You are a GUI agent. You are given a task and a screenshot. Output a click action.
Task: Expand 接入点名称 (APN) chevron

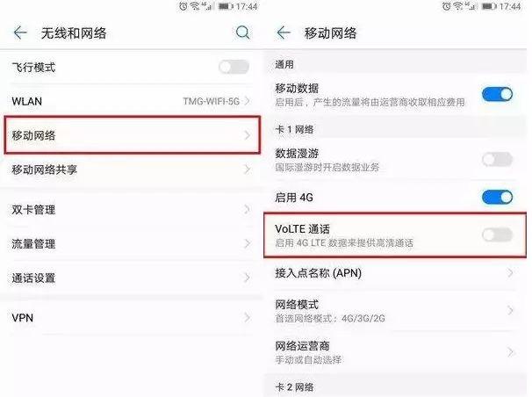coord(510,272)
